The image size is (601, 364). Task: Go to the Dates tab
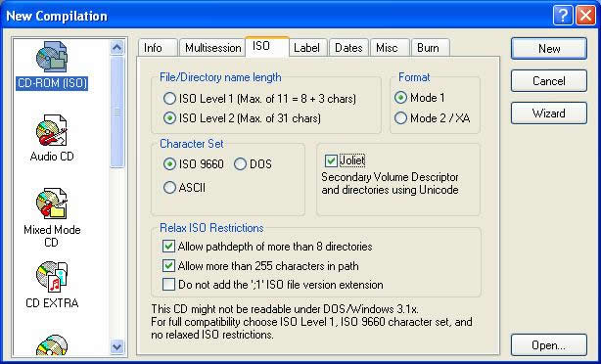[x=348, y=48]
